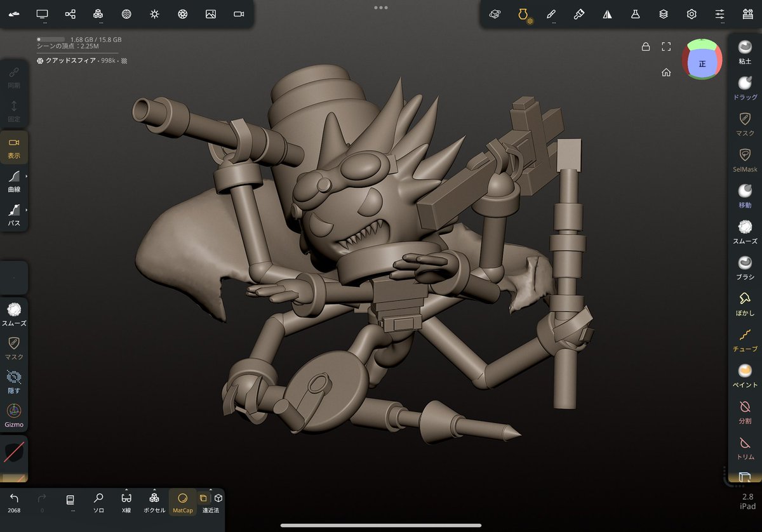Switch to orthographic view icon
The height and width of the screenshot is (532, 762).
(203, 498)
